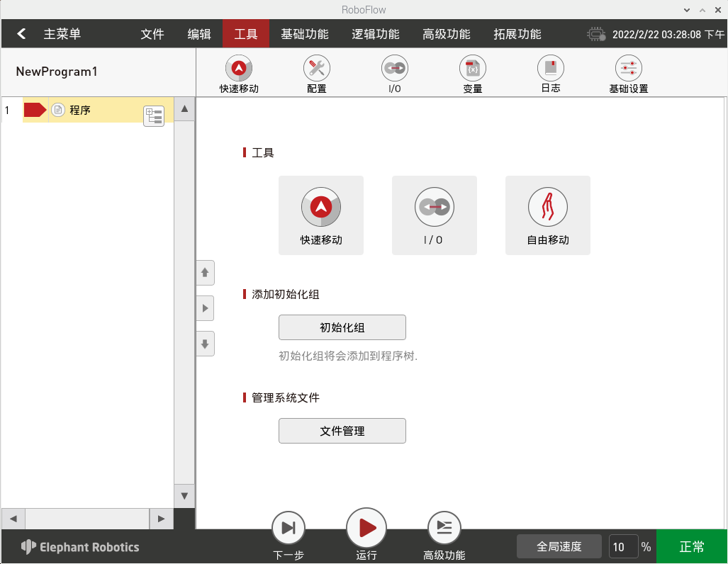Click the speed percentage input field
Image resolution: width=728 pixels, height=564 pixels.
pos(623,546)
